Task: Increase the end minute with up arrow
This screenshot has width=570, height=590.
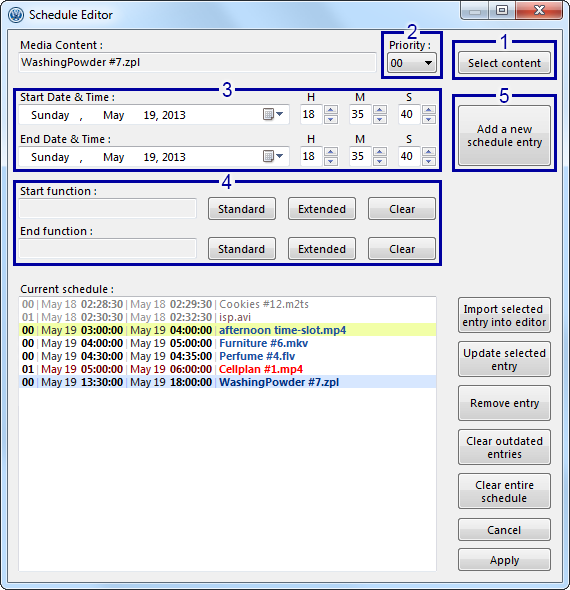Action: click(x=380, y=152)
